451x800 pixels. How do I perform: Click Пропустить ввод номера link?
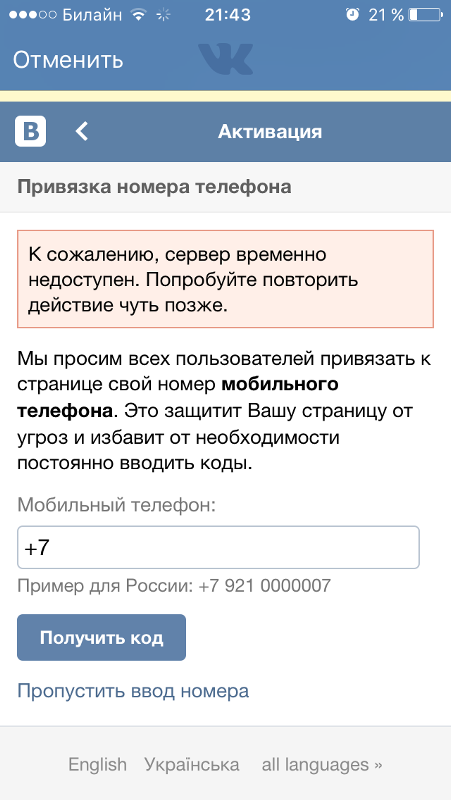coord(133,691)
